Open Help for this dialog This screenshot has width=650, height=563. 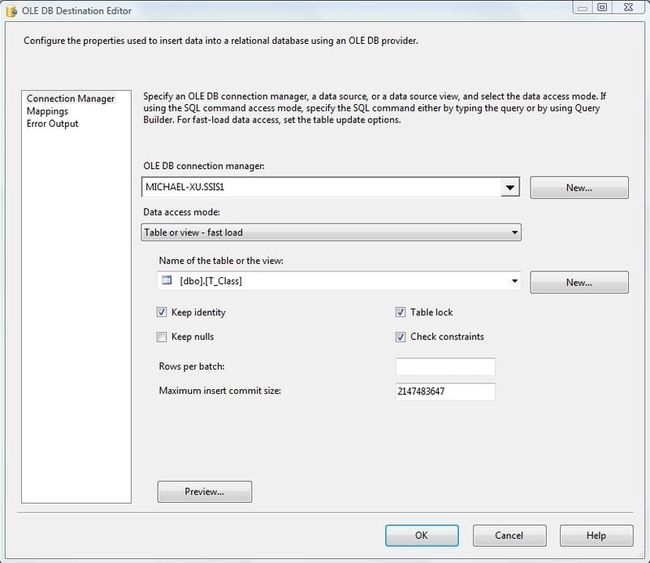pos(597,536)
